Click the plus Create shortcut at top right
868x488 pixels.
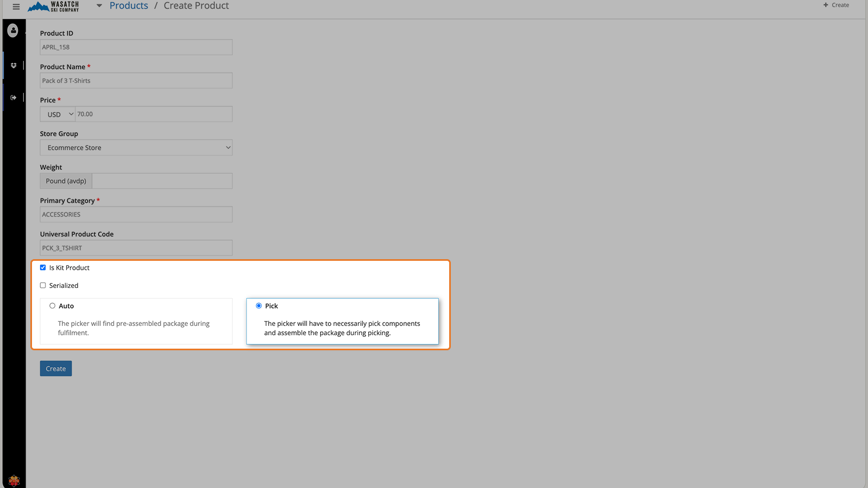click(836, 5)
